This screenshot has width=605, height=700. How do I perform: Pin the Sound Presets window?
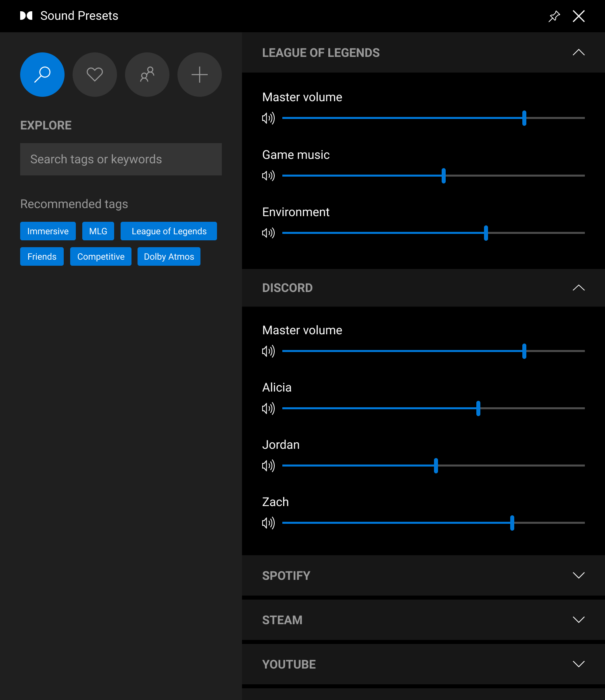[x=555, y=16]
